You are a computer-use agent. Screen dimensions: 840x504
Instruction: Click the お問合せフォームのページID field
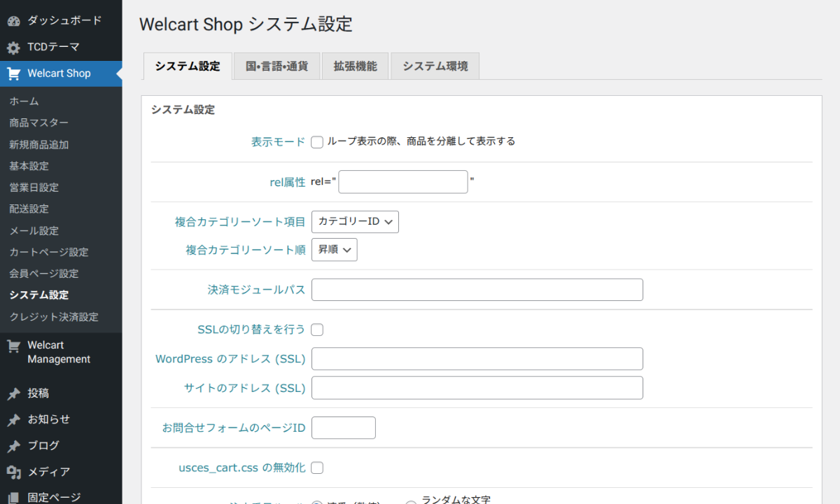pos(343,428)
